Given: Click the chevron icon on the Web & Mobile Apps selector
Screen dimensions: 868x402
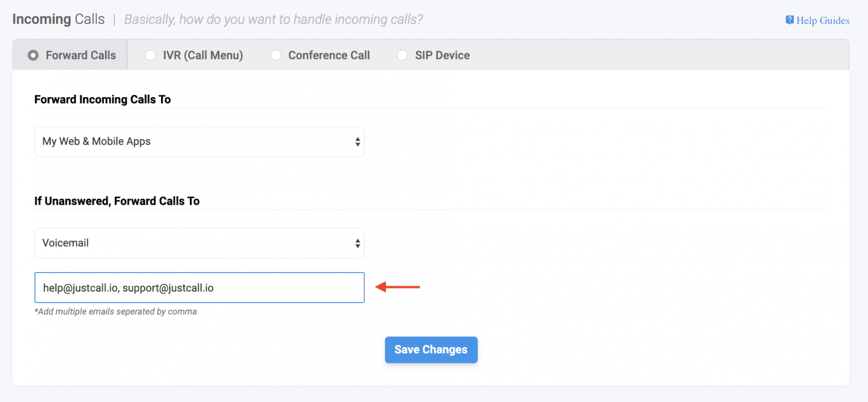Looking at the screenshot, I should point(358,141).
